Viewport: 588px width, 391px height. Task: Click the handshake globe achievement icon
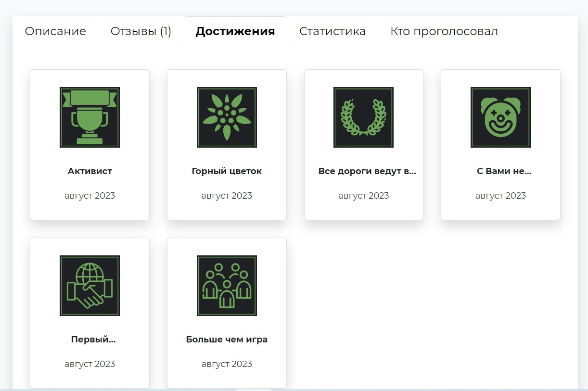[x=89, y=286]
